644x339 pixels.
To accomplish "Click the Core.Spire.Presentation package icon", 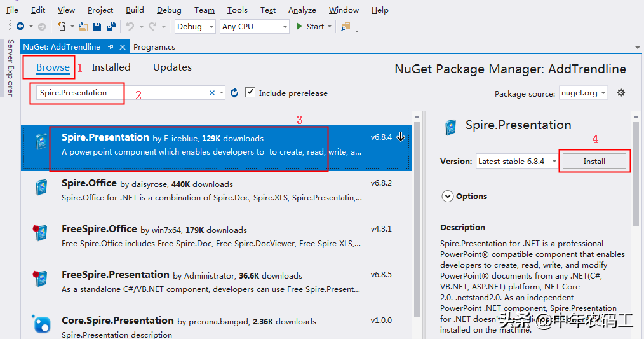I will pos(41,324).
